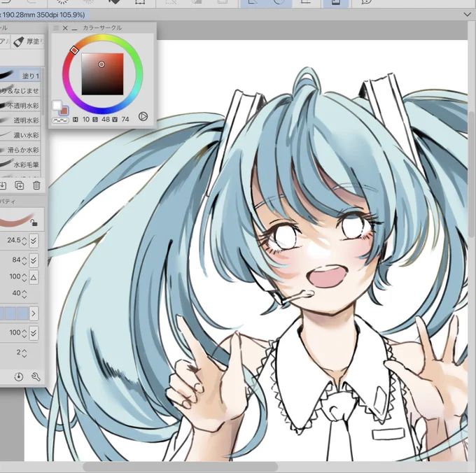Adjust the 100 stepper beside triangle button
The width and height of the screenshot is (476, 473).
coord(24,276)
